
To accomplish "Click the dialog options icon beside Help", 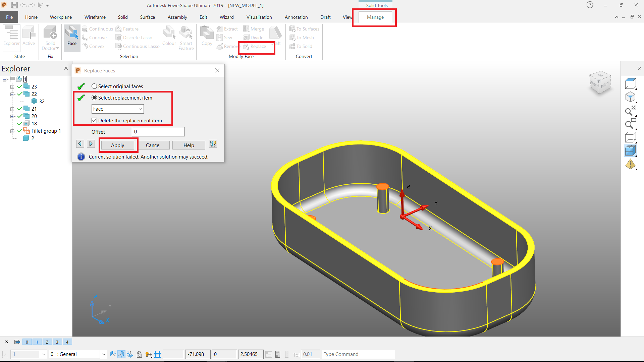I will pyautogui.click(x=213, y=144).
